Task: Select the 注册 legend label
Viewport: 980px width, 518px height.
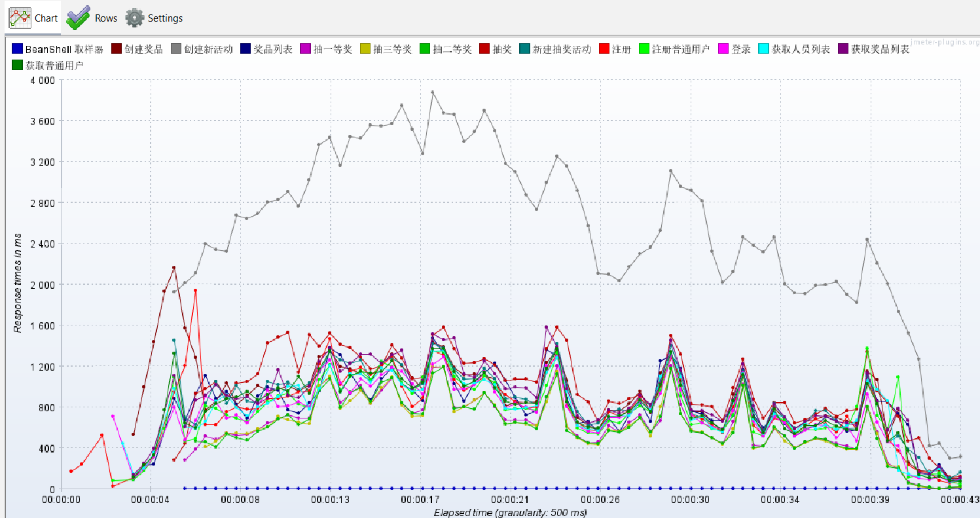Action: (621, 49)
